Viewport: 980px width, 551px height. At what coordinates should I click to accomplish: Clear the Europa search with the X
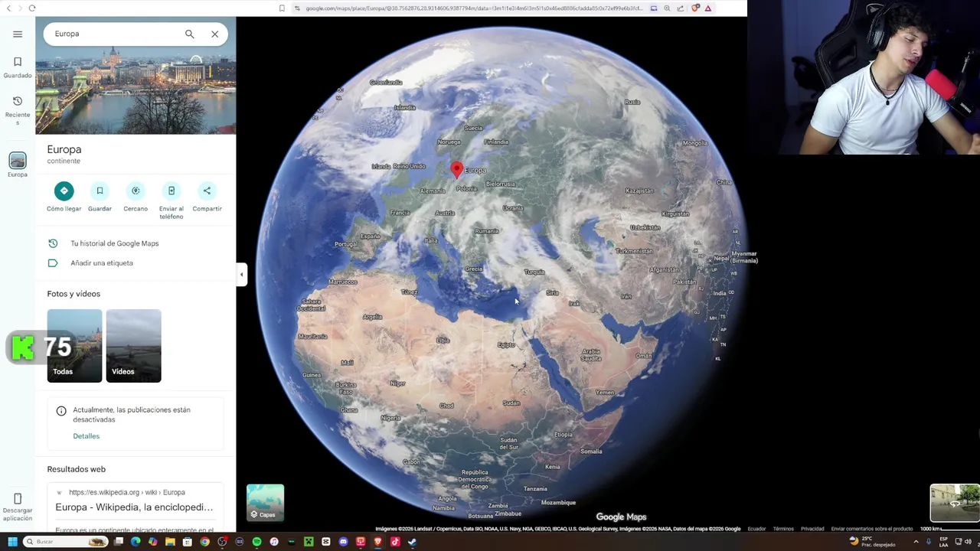214,34
